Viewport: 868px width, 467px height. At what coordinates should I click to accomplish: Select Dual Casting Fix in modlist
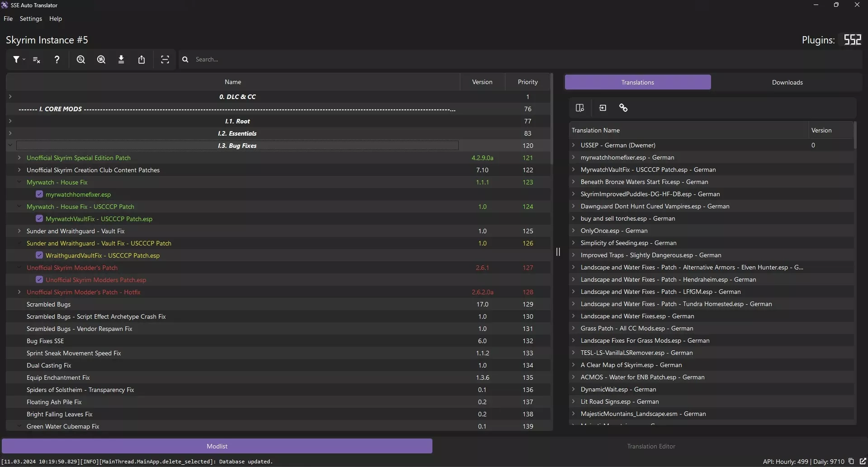pyautogui.click(x=278, y=365)
